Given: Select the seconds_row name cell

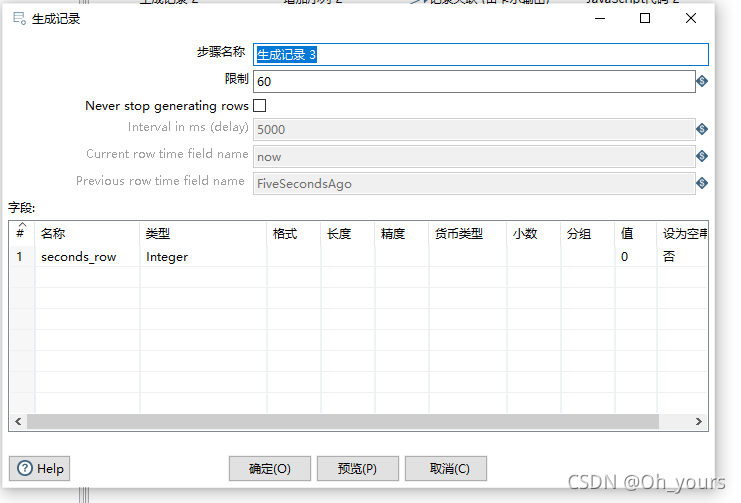Looking at the screenshot, I should click(87, 257).
